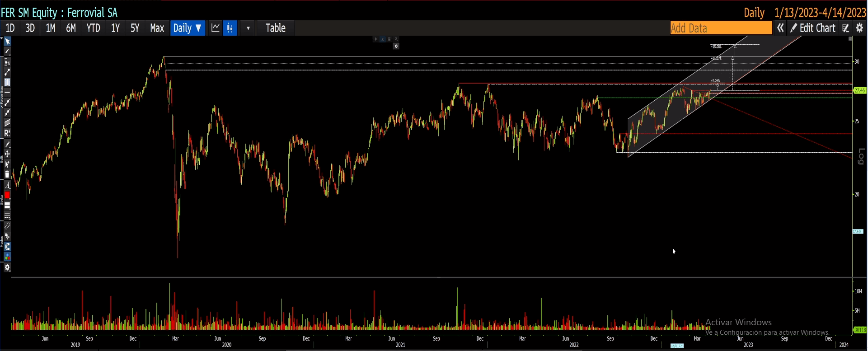This screenshot has height=351, width=868.
Task: Choose the trend line drawing tool
Action: pos(7,72)
